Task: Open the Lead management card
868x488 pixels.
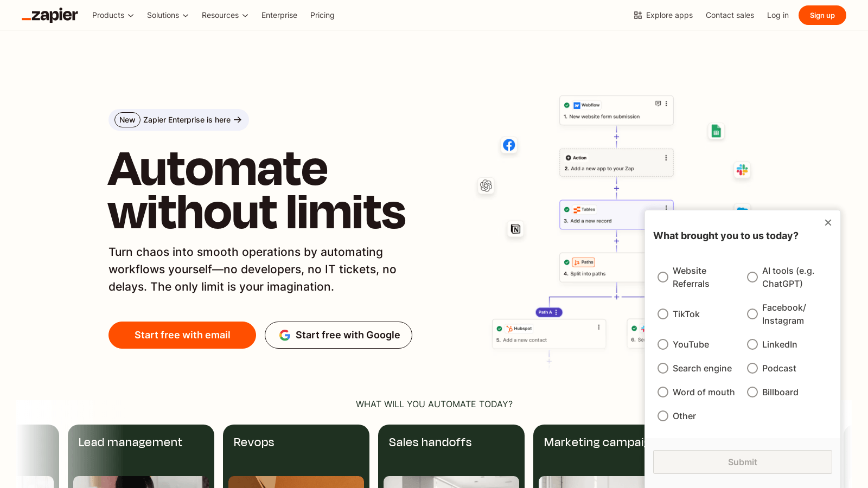Action: point(141,456)
